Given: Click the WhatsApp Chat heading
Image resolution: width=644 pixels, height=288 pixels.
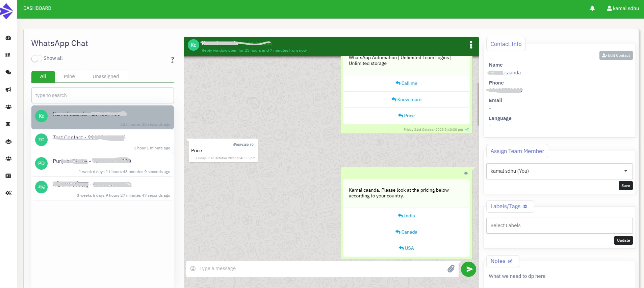Looking at the screenshot, I should pos(60,43).
